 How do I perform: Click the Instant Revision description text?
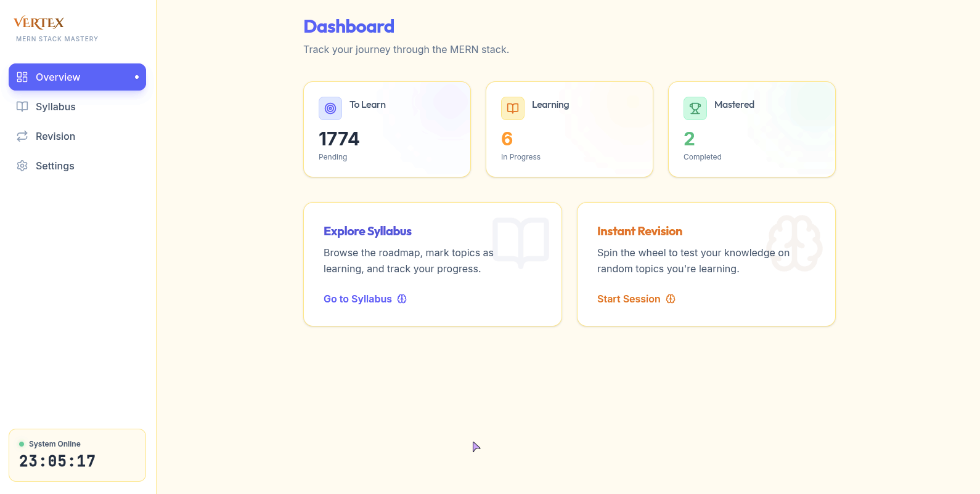693,261
